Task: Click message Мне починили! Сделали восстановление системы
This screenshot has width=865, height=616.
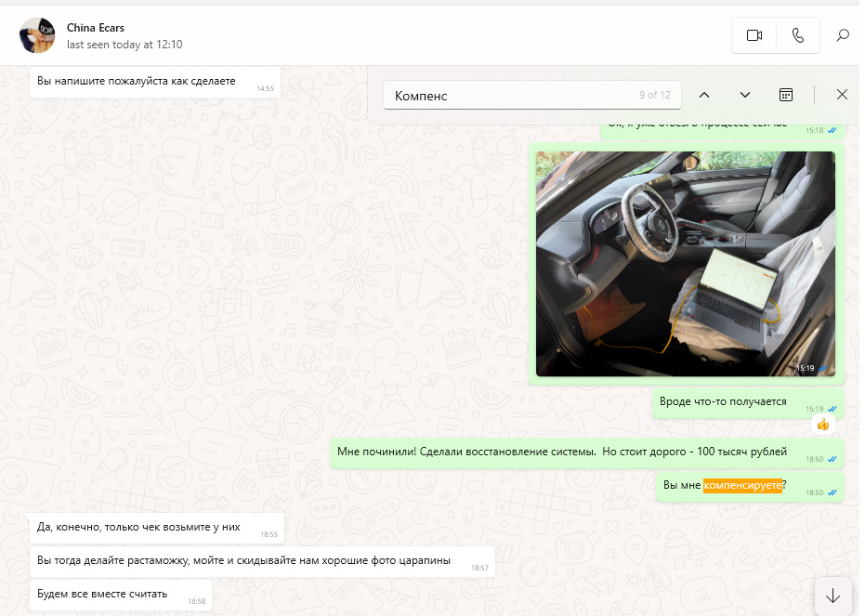Action: tap(587, 452)
